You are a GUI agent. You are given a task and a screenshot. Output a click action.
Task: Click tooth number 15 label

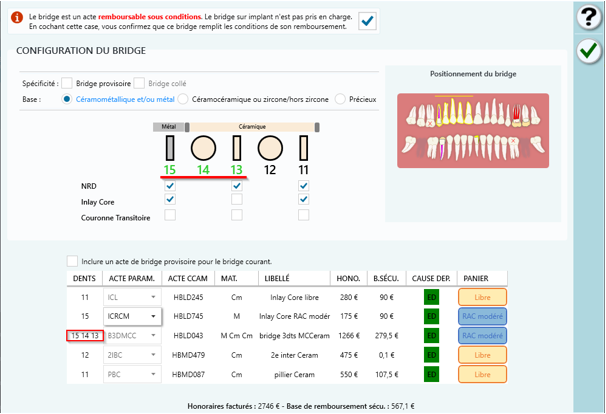(x=170, y=170)
